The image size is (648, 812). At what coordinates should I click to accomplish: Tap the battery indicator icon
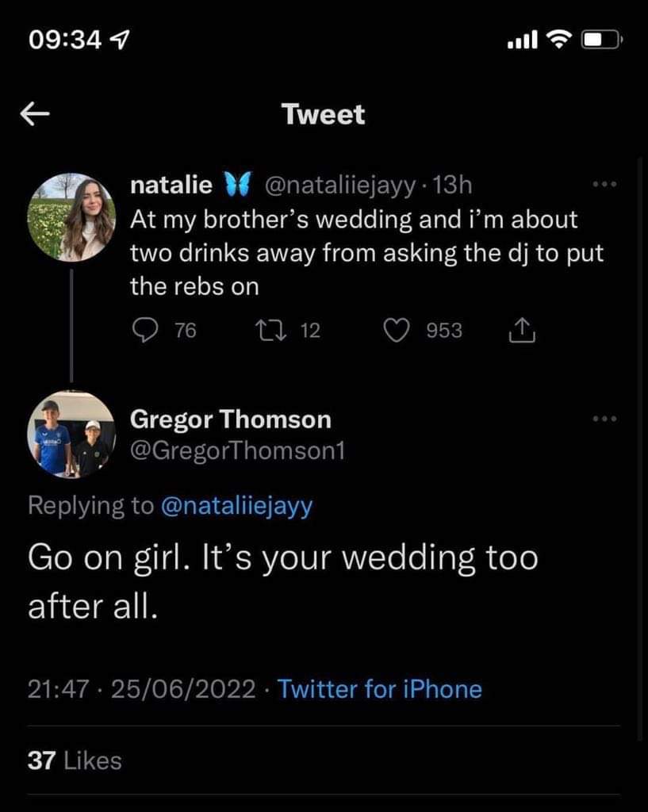pyautogui.click(x=604, y=38)
